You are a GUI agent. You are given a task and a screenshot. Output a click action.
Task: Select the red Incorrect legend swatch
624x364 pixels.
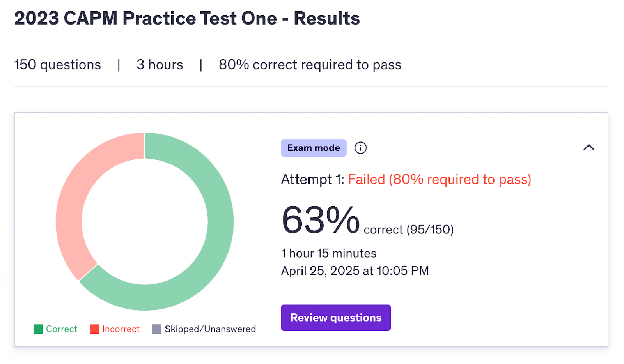point(94,329)
